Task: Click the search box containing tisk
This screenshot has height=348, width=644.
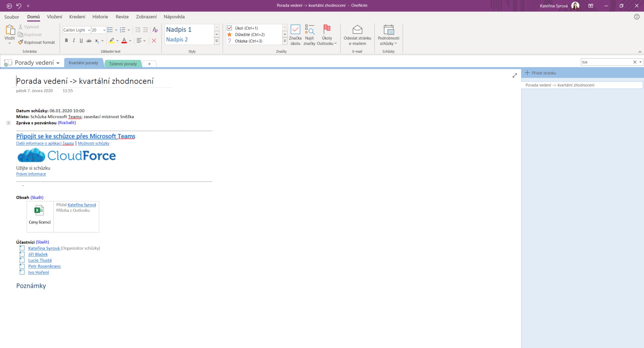Action: [606, 62]
